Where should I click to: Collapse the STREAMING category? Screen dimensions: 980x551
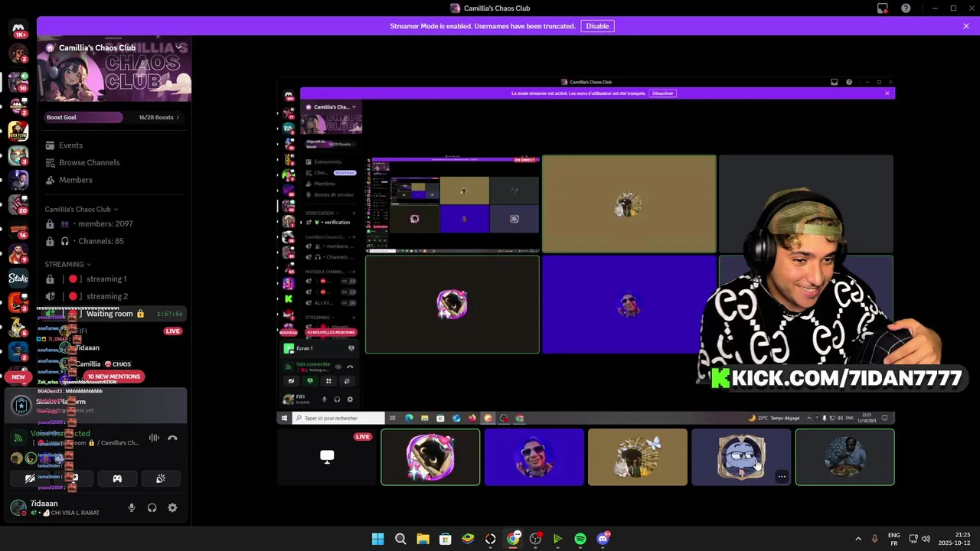coord(67,264)
